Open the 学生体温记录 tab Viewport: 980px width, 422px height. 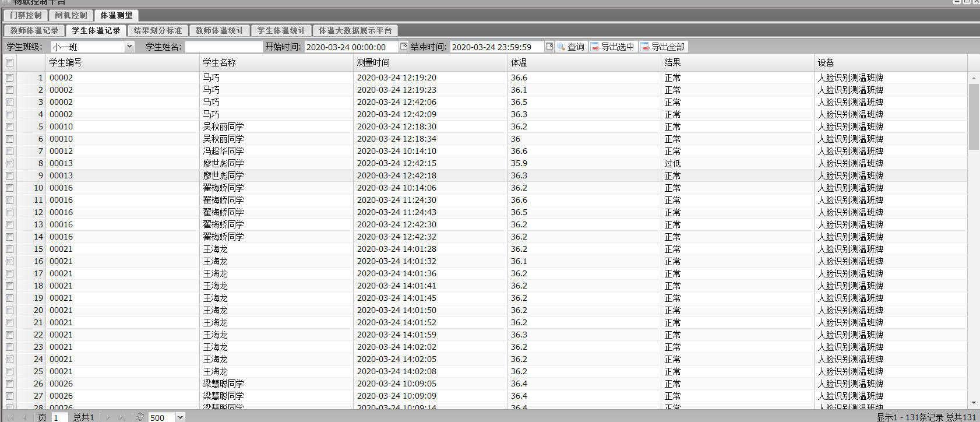[x=96, y=30]
